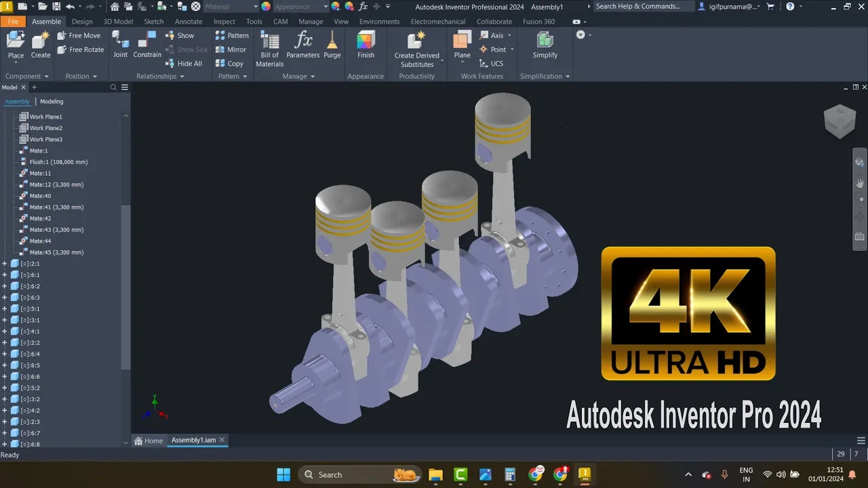Activate the Joint relationship tool
The height and width of the screenshot is (488, 868).
120,45
